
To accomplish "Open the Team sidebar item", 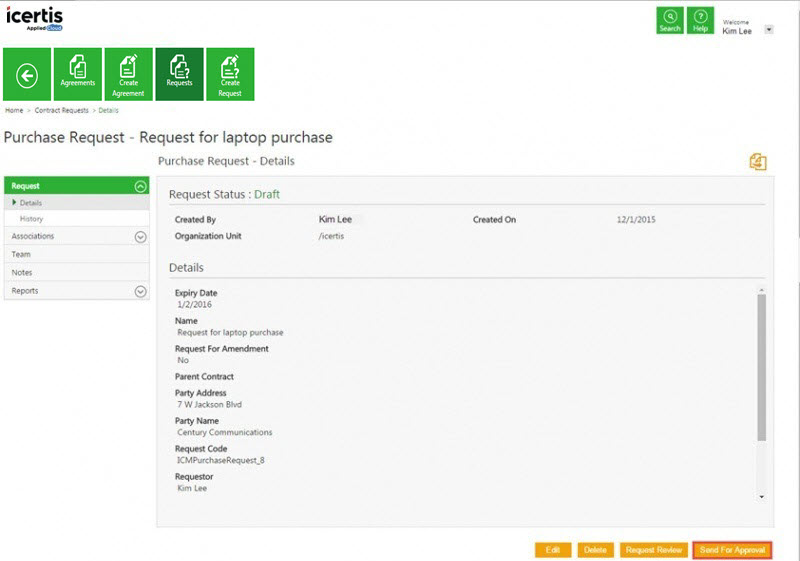I will tap(21, 254).
